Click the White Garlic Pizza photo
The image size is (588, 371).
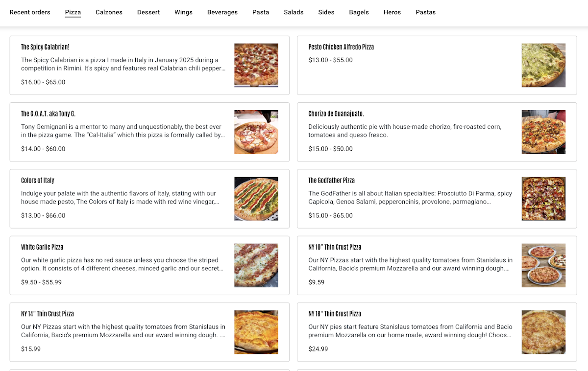click(x=256, y=265)
